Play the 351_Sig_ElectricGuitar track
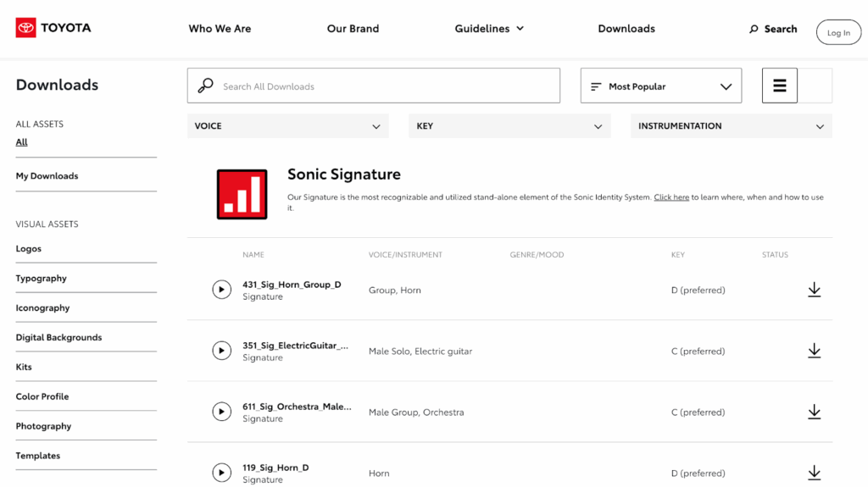Viewport: 868px width, 487px height. tap(221, 351)
